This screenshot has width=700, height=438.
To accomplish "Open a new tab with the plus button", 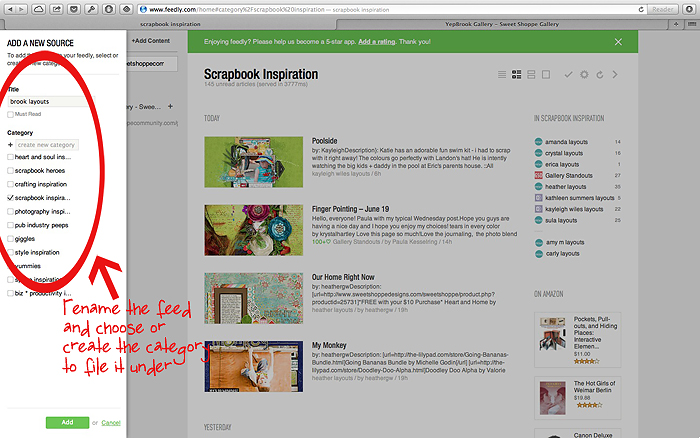I will (676, 24).
